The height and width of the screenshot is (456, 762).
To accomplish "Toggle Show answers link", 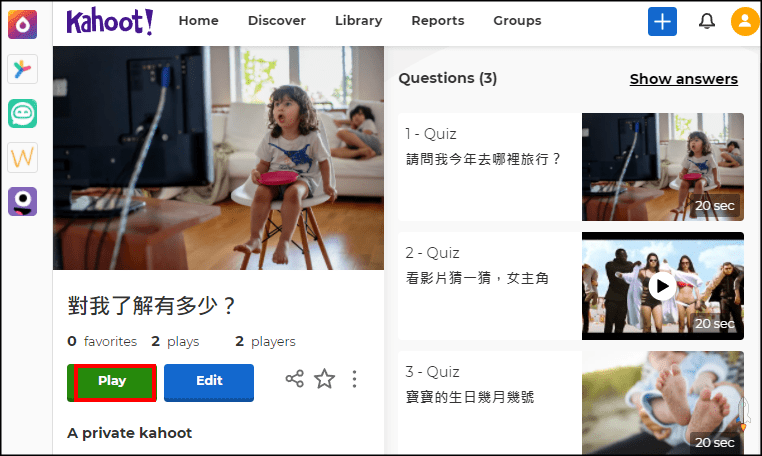I will 683,79.
